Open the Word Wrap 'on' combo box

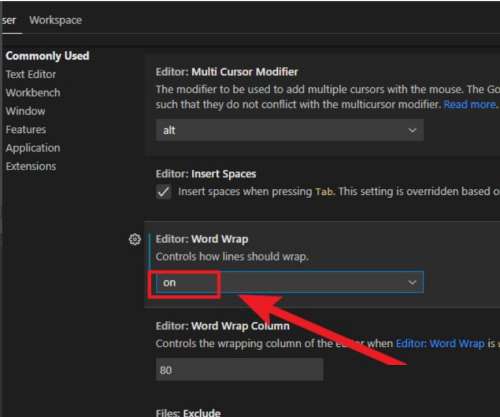(x=290, y=283)
